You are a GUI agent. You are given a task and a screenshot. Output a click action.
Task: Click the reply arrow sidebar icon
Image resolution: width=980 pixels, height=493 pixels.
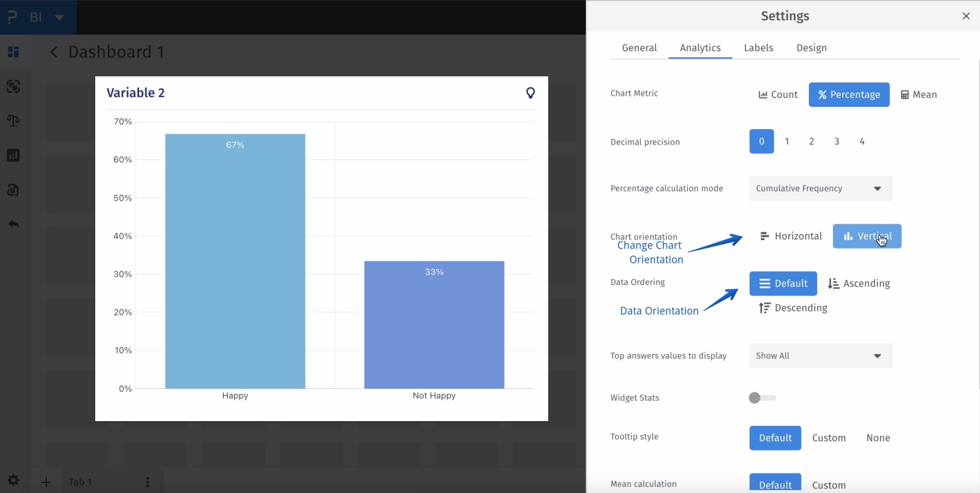tap(13, 224)
